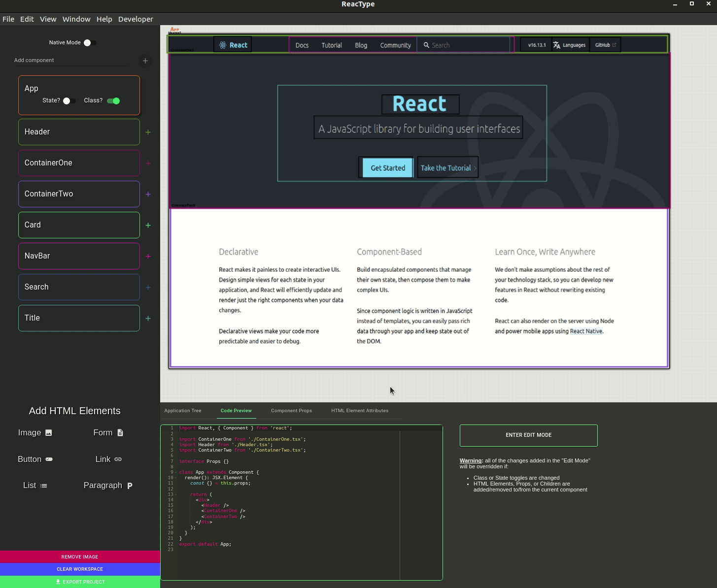Screen dimensions: 717x588
Task: Click the React atom logo in the header
Action: (x=223, y=45)
